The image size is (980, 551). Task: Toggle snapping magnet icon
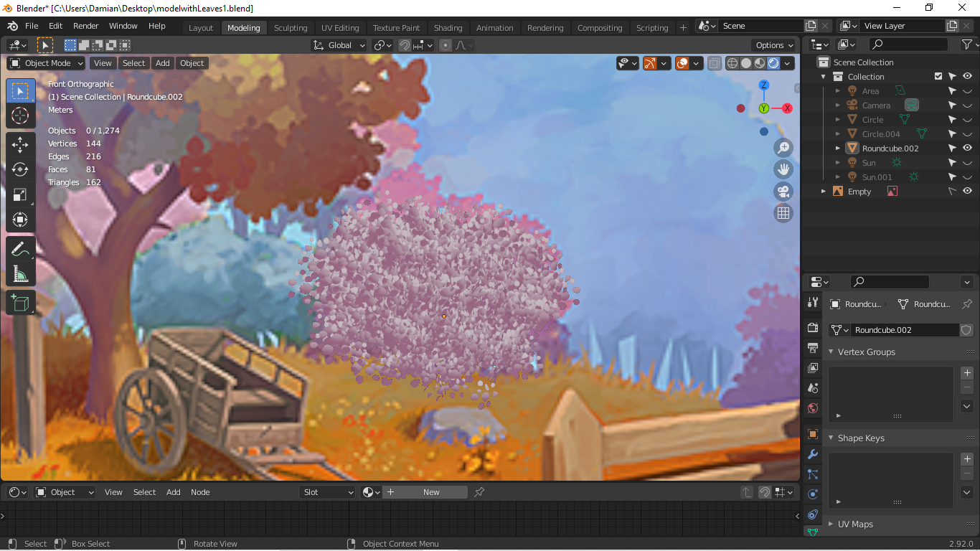coord(405,45)
